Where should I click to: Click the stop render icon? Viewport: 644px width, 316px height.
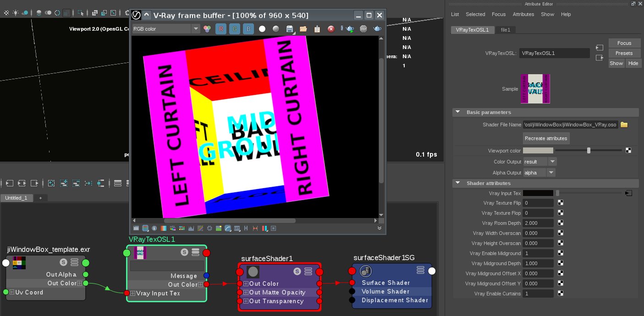point(363,29)
